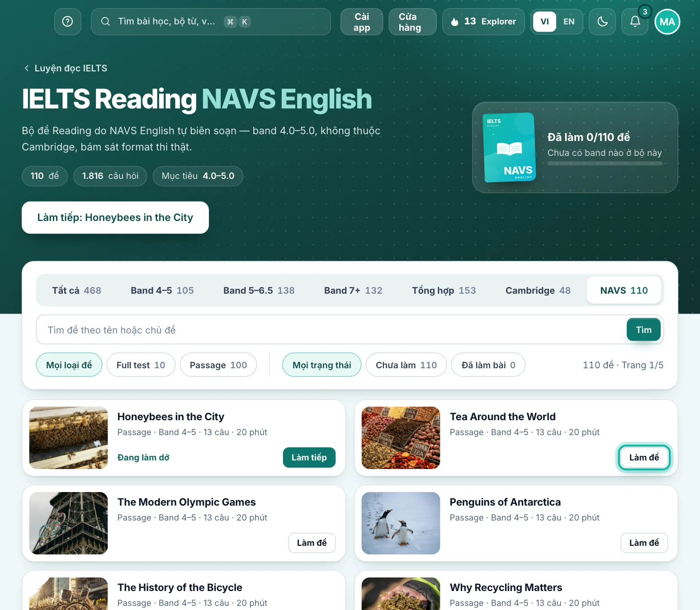
Task: Click the search magnifier icon
Action: click(x=105, y=22)
